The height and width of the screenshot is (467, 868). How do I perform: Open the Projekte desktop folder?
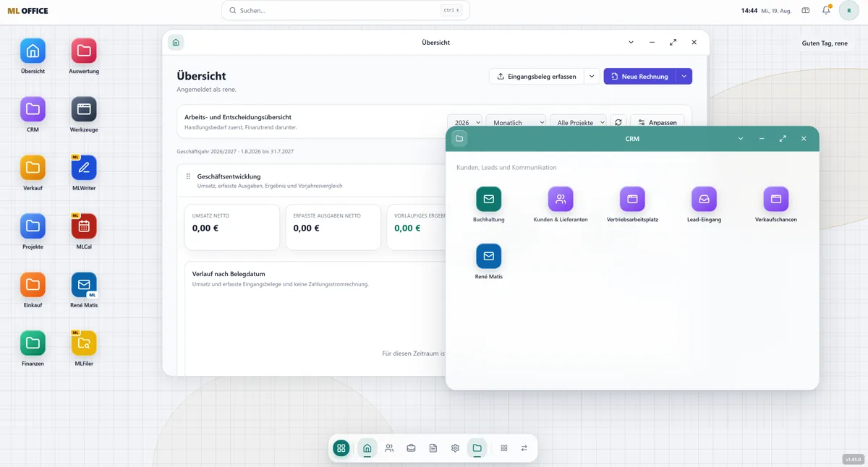pos(33,226)
